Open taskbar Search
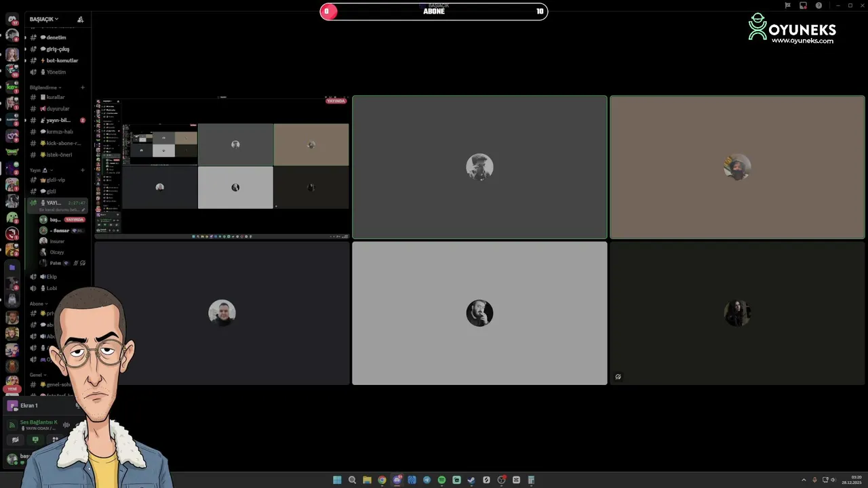Viewport: 868px width, 488px height. click(x=352, y=480)
